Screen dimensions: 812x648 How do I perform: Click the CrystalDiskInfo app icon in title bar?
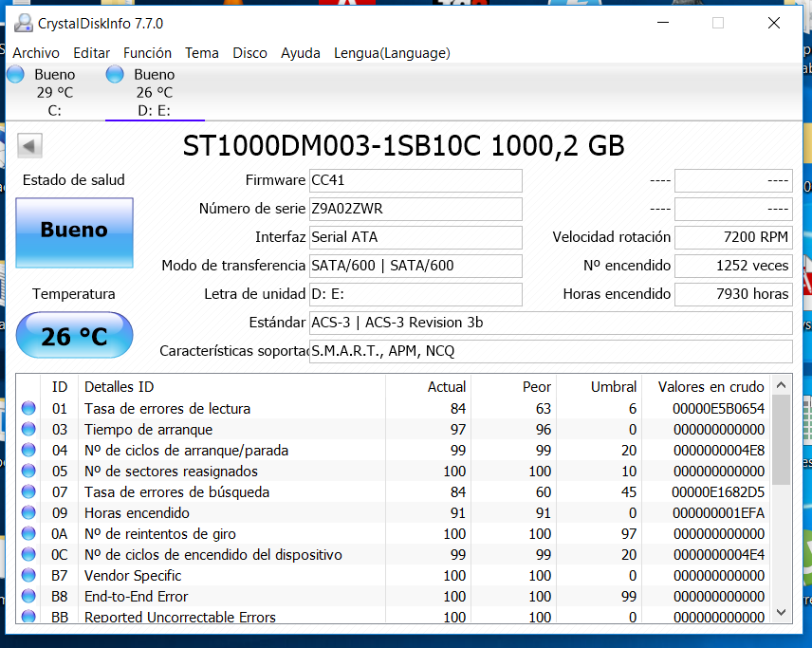[x=23, y=24]
